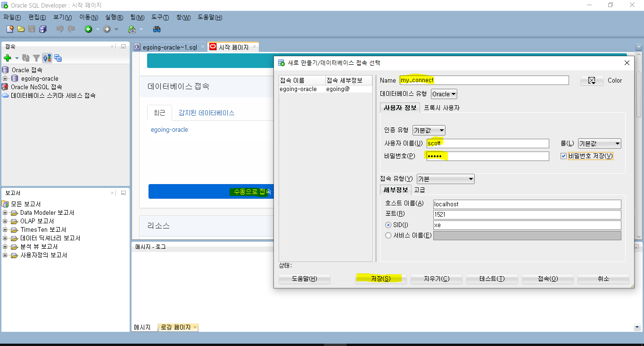This screenshot has height=346, width=644.
Task: Click the 테스트 button
Action: [x=492, y=279]
